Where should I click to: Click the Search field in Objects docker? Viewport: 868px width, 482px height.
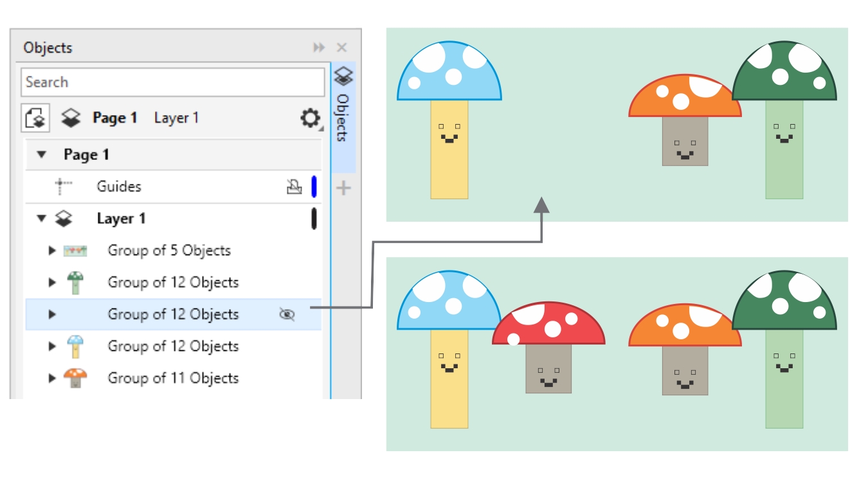click(172, 82)
